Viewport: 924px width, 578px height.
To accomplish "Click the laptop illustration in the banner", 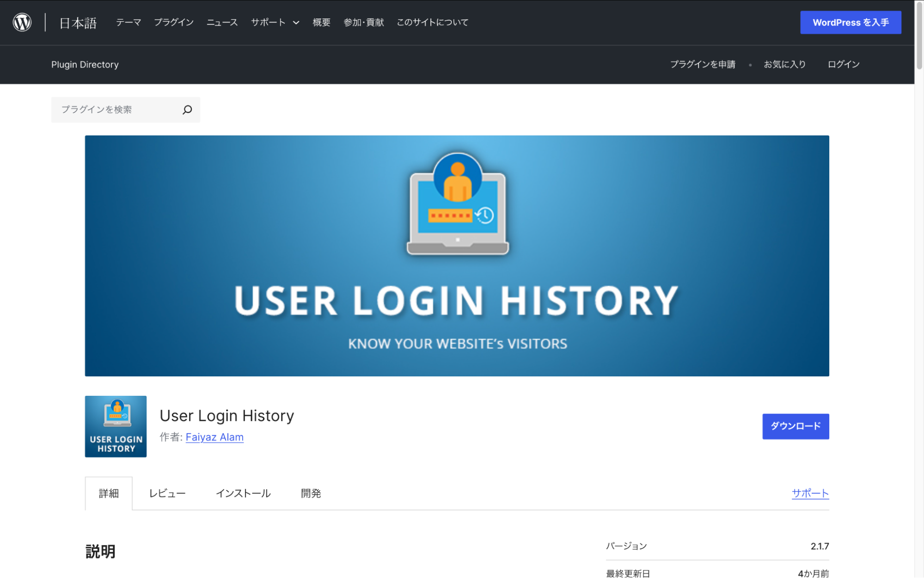I will click(x=457, y=222).
